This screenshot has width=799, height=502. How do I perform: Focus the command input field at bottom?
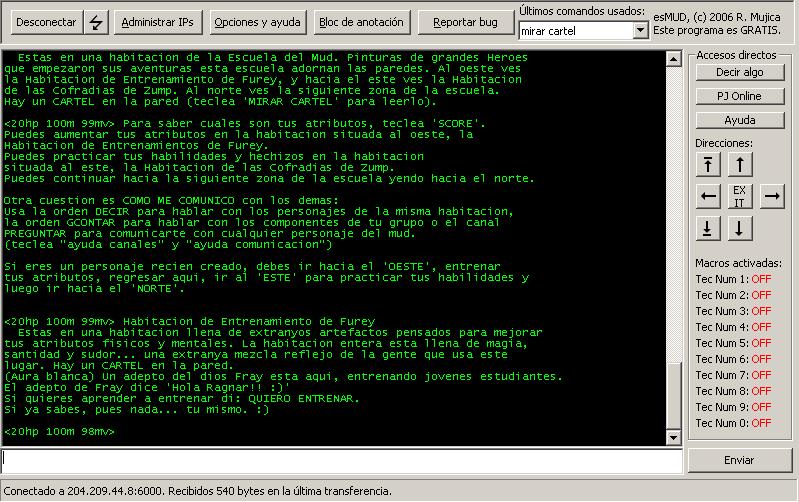(340, 460)
